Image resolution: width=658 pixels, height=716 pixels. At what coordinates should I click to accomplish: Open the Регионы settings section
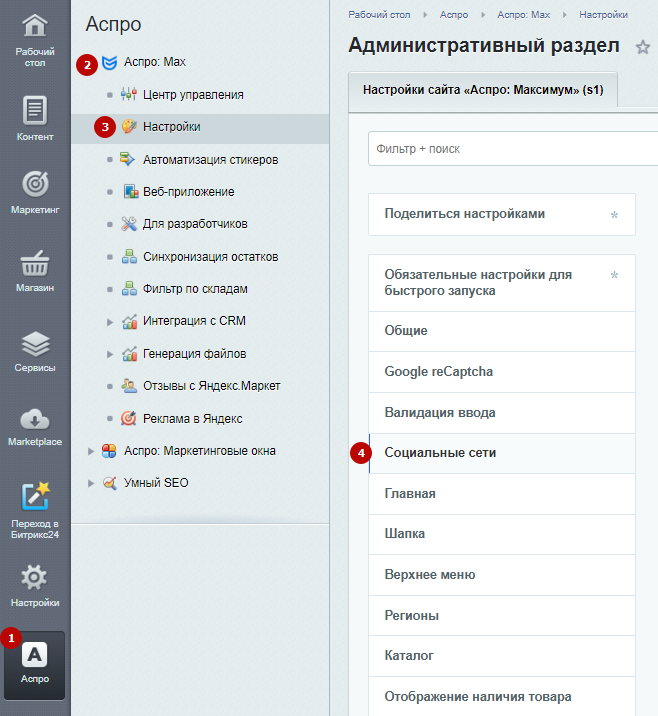coord(502,616)
